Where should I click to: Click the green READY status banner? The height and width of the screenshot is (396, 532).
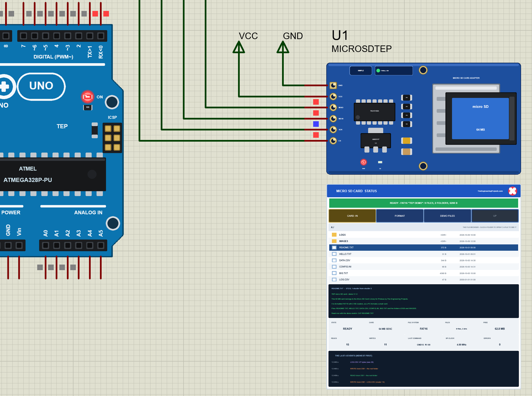point(424,203)
